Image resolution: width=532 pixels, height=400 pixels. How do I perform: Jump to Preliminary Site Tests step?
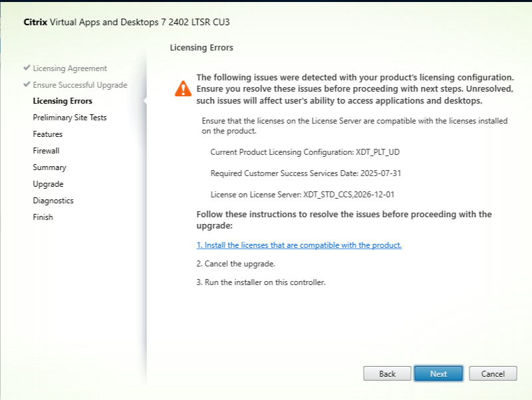click(x=70, y=118)
